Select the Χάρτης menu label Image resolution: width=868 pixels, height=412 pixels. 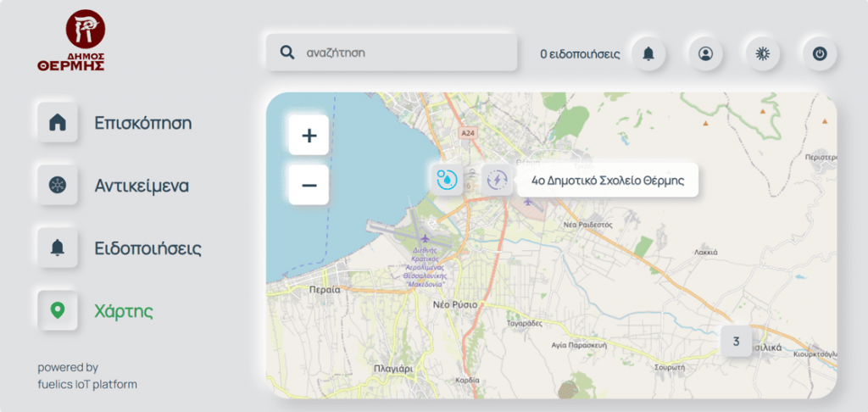124,311
